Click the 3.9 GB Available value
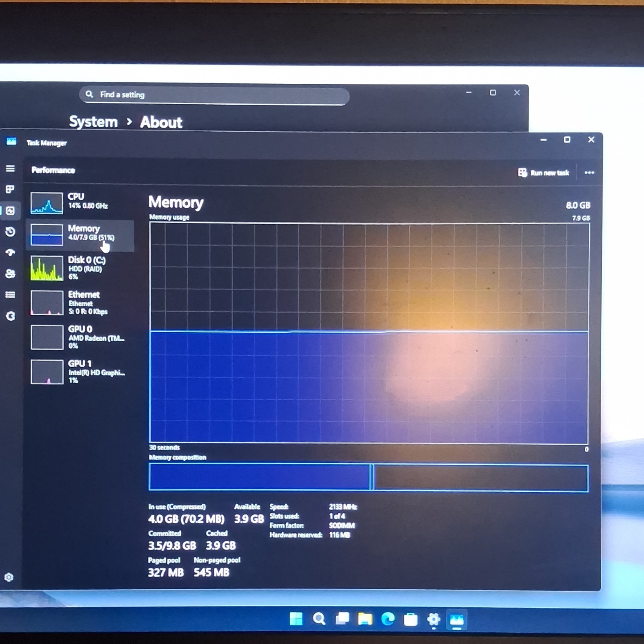This screenshot has width=644, height=644. click(249, 519)
